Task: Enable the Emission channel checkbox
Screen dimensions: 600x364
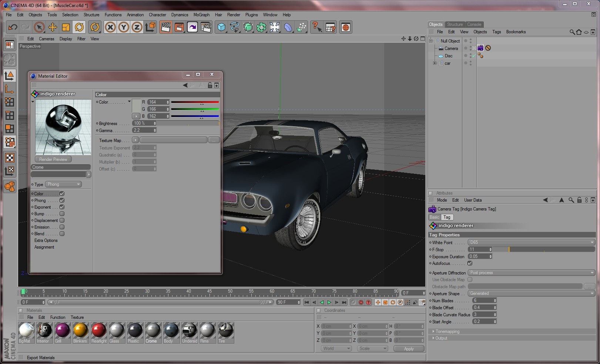Action: [x=62, y=227]
